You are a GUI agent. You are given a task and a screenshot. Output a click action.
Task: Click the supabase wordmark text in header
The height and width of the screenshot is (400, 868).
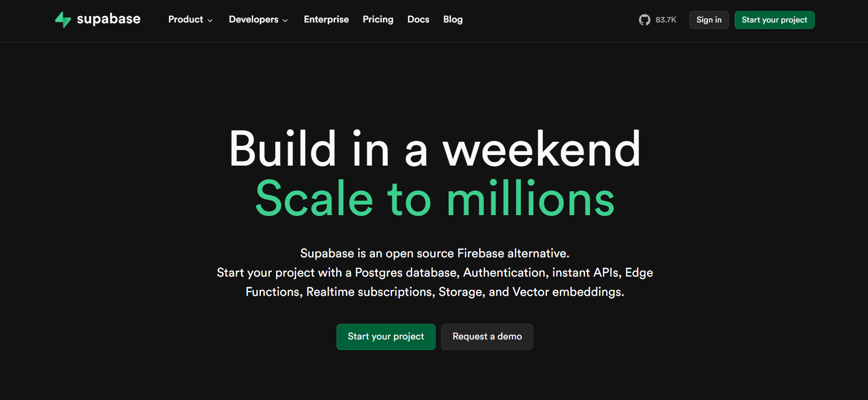pos(109,19)
